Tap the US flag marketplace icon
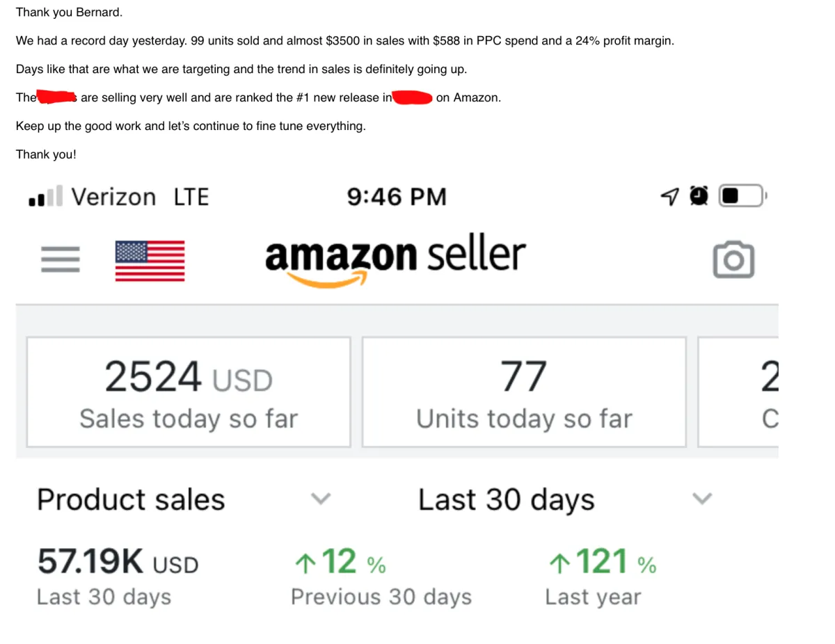The image size is (835, 644). click(x=150, y=260)
